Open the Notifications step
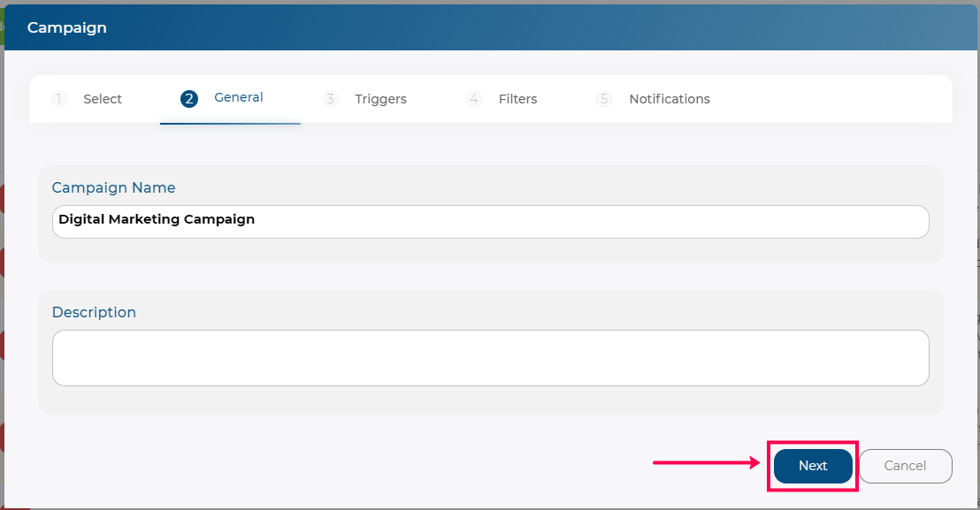Viewport: 980px width, 510px height. tap(670, 99)
